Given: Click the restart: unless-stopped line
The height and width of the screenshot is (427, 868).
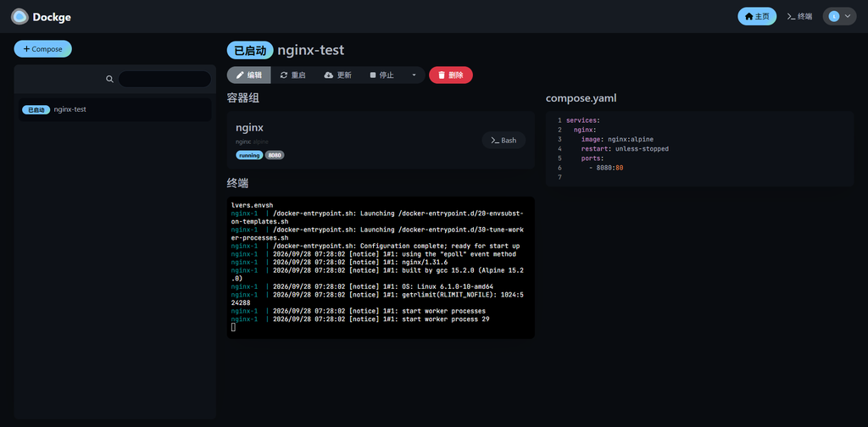Looking at the screenshot, I should click(x=625, y=149).
